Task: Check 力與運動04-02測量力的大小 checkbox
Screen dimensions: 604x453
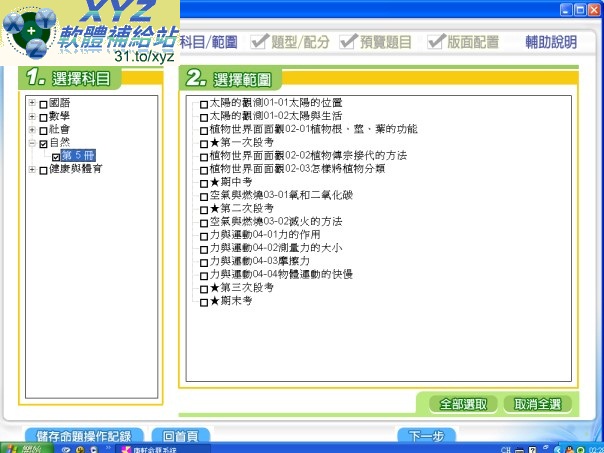Action: (x=204, y=250)
